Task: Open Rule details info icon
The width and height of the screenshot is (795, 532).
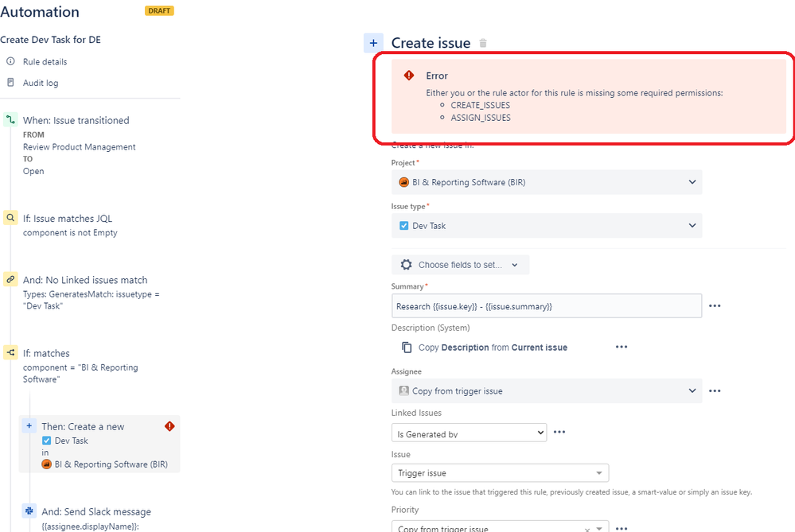Action: pos(10,61)
